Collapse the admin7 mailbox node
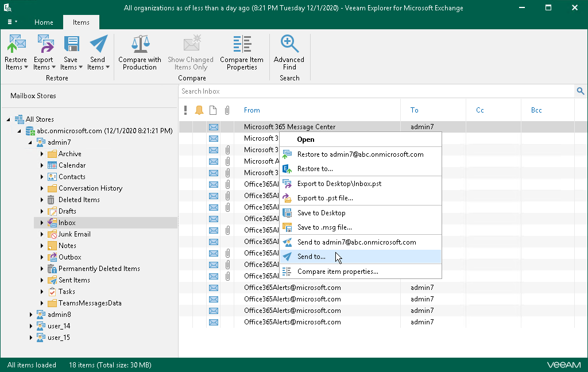Screen dimensions: 588x372 (x=30, y=142)
